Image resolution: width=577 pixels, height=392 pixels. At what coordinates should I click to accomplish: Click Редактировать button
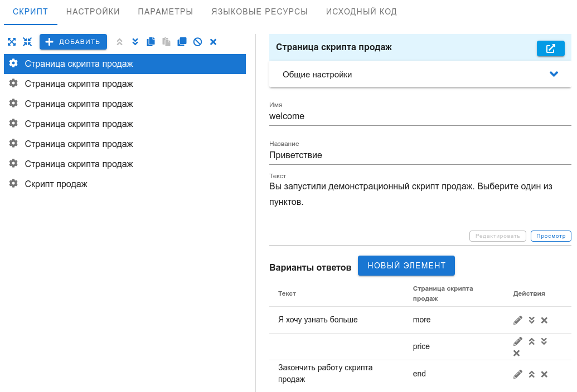pos(497,236)
